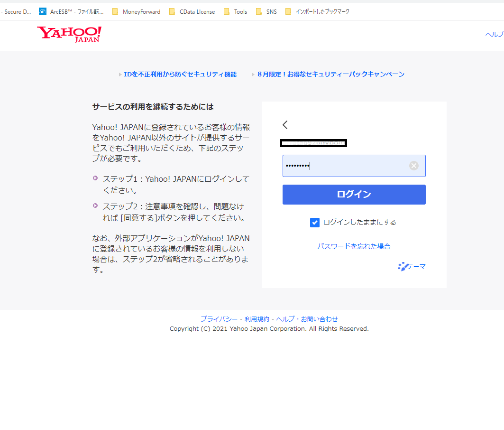Click the ステップ1 instruction text

coord(176,185)
